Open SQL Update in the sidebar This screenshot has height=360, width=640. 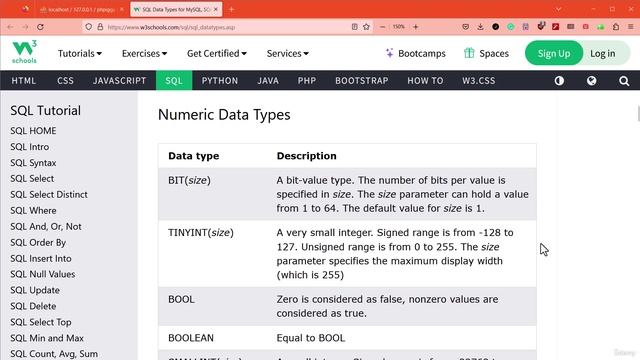coord(35,290)
